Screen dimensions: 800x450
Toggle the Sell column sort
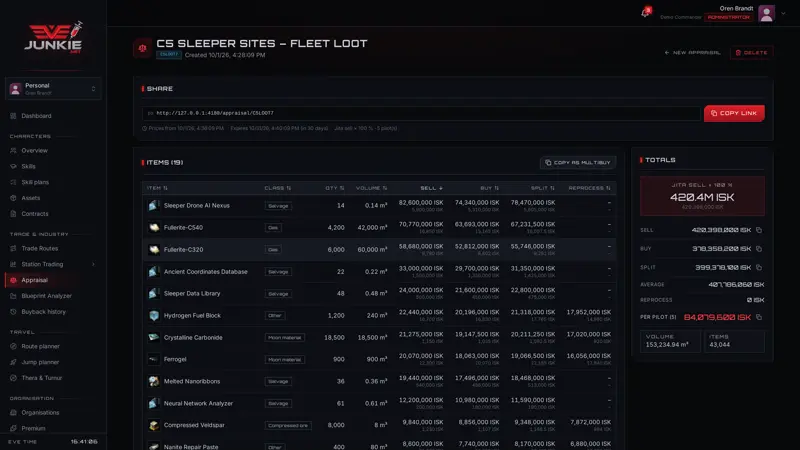point(432,188)
